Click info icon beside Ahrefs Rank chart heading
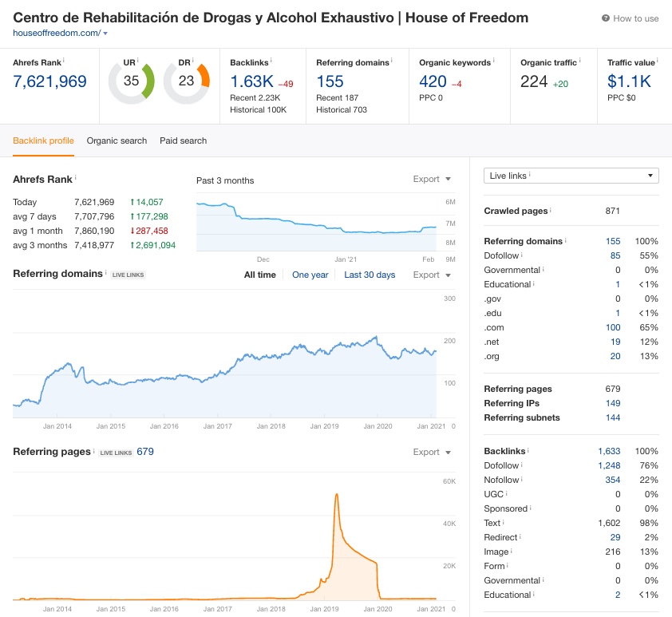The width and height of the screenshot is (672, 617). tap(76, 177)
